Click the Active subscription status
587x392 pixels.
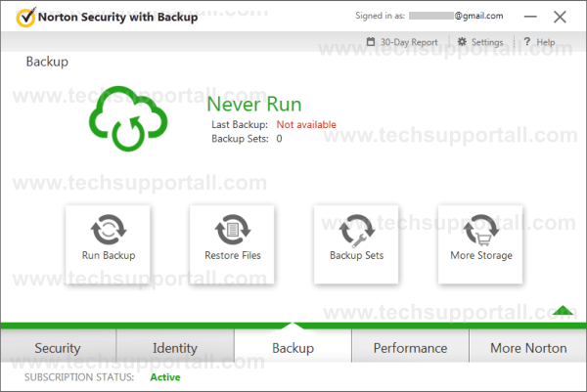click(x=165, y=377)
